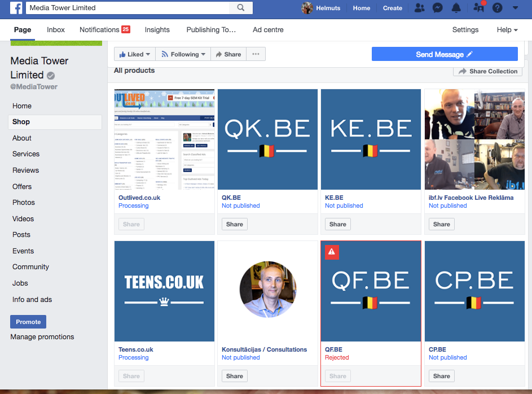Open the TEENS.CO.UK product thumbnail
The image size is (532, 394).
pyautogui.click(x=164, y=291)
